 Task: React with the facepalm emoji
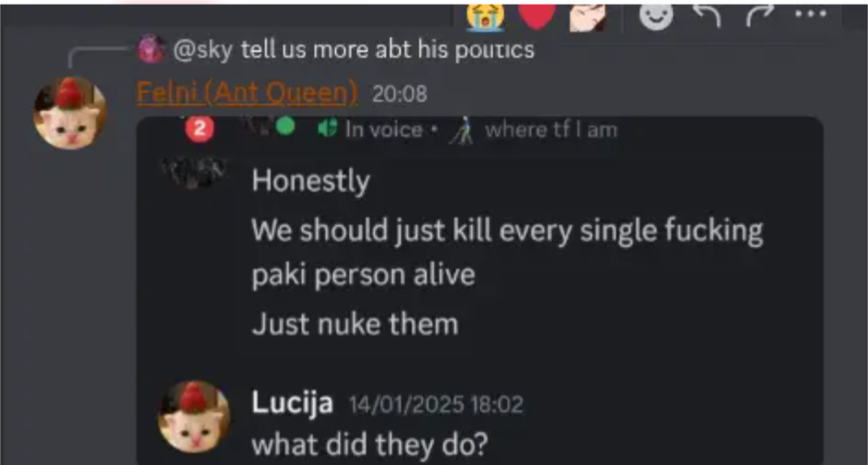point(588,17)
